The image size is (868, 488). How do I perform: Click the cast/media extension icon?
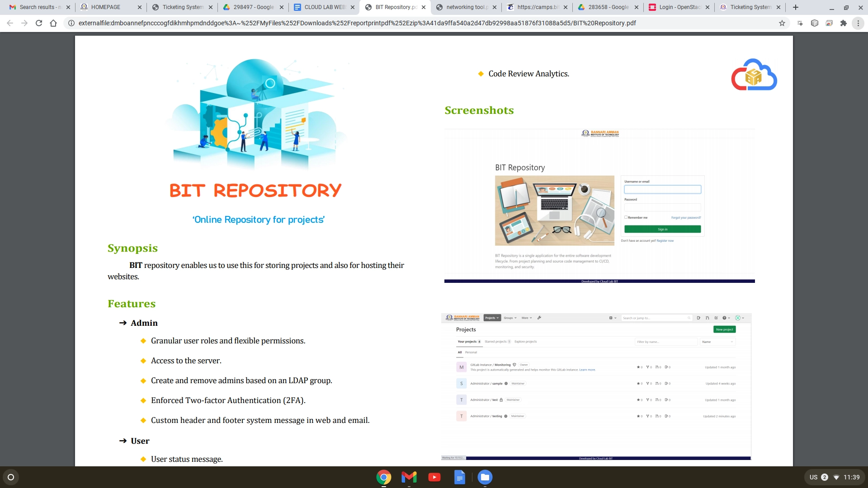pos(829,23)
